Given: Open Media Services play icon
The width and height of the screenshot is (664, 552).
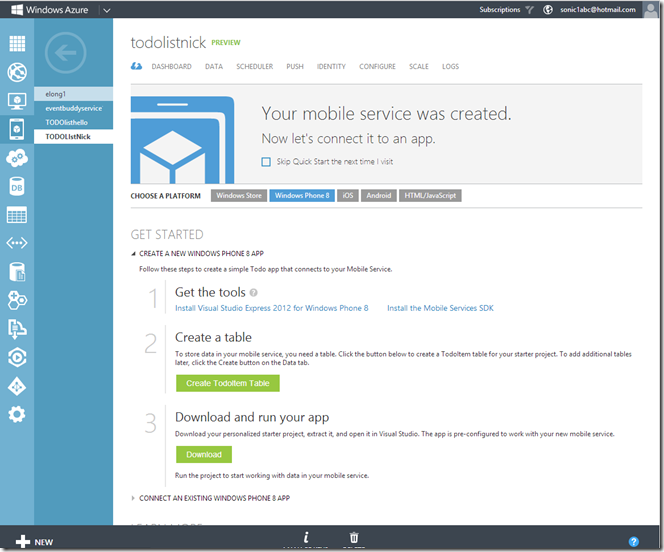Looking at the screenshot, I should click(17, 358).
